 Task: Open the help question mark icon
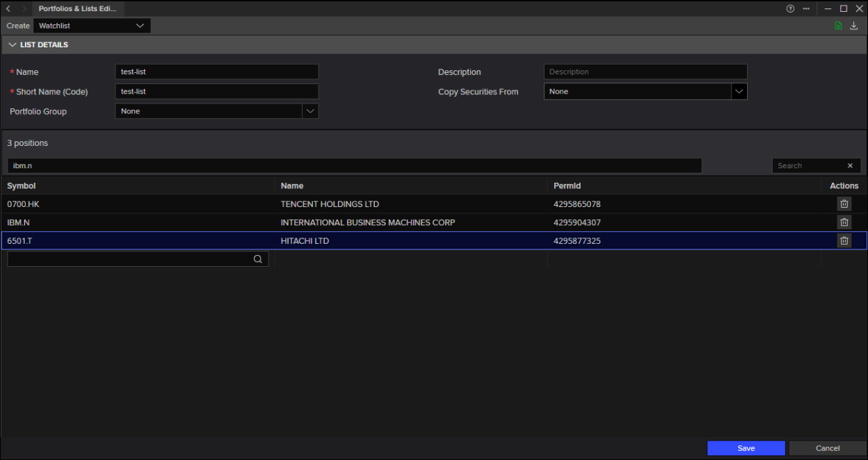(x=790, y=8)
